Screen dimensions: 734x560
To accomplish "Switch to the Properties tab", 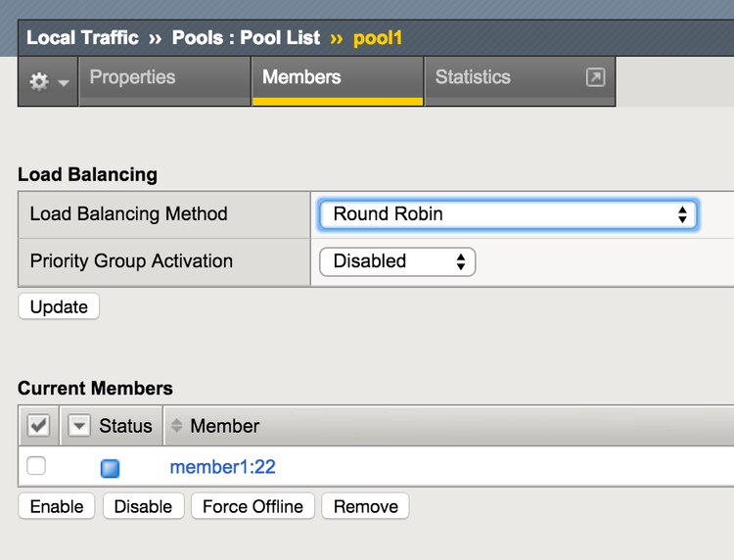I will click(132, 77).
